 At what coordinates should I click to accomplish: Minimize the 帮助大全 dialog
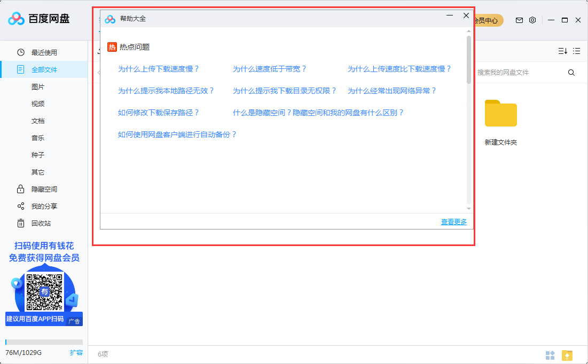point(450,15)
